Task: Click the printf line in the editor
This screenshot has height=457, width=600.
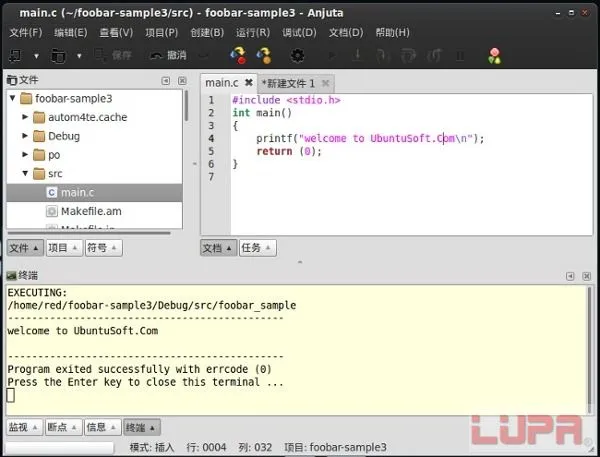Action: coord(370,138)
